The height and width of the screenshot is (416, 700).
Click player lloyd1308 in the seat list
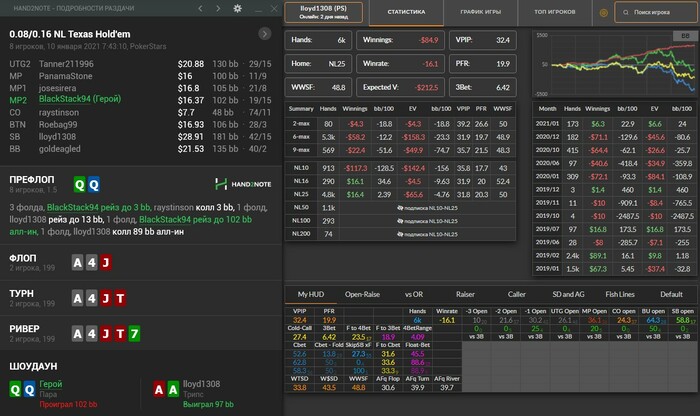click(57, 137)
